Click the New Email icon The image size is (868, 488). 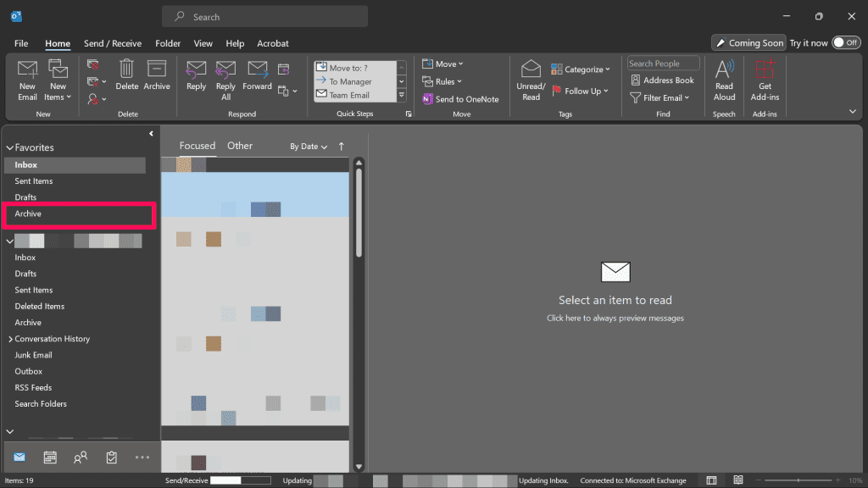[28, 71]
